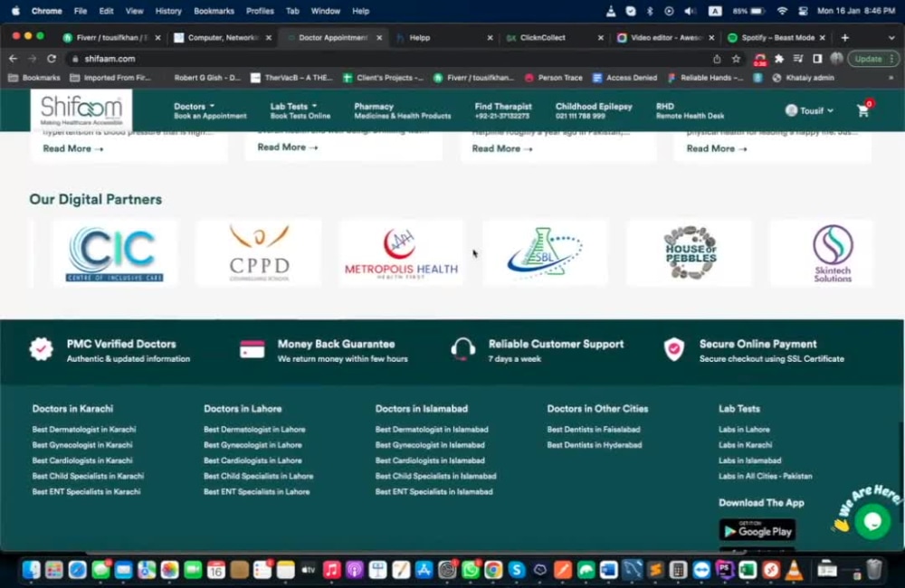Click the first Read More link
This screenshot has height=588, width=905.
point(72,148)
